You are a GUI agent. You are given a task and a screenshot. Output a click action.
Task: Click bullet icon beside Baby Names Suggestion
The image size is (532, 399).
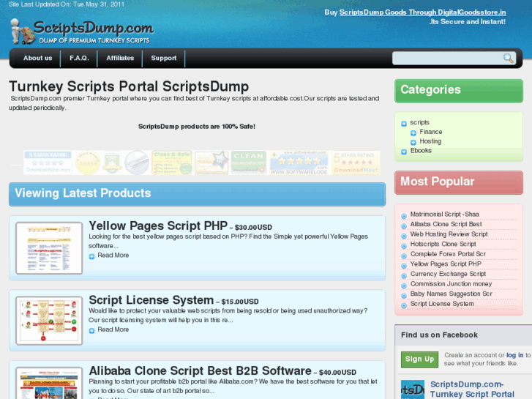click(404, 296)
